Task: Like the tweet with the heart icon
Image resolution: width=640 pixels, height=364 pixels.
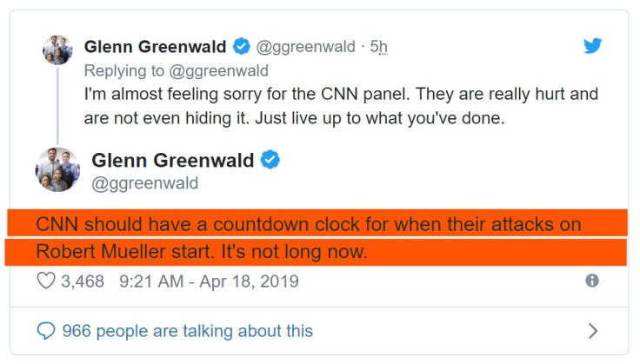Action: point(46,281)
